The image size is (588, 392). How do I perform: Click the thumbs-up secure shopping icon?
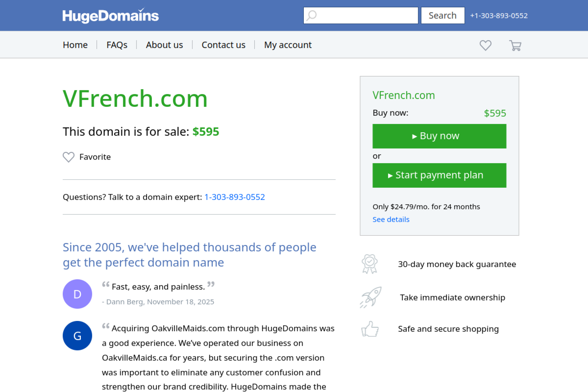[370, 329]
